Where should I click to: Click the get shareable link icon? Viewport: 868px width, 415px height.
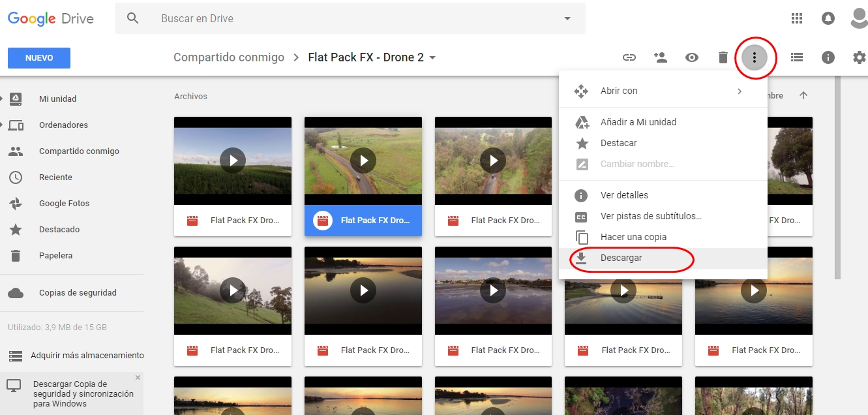pos(629,57)
